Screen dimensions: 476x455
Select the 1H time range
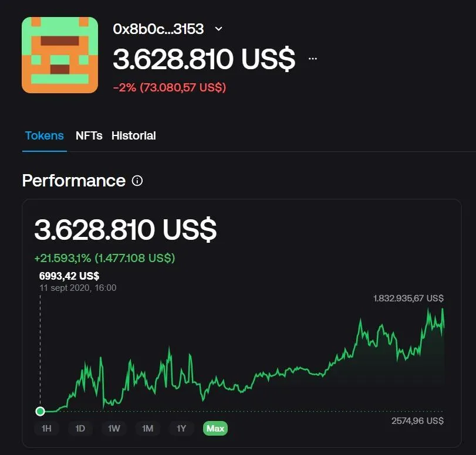tap(46, 428)
